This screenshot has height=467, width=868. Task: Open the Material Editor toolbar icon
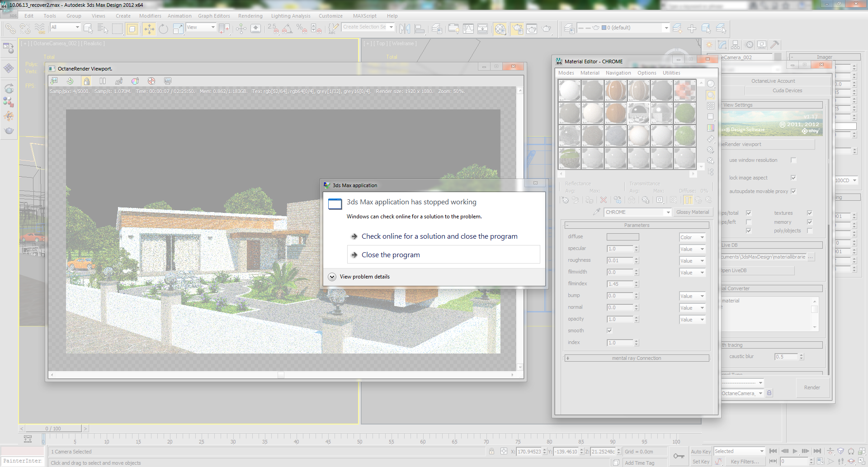pos(500,29)
